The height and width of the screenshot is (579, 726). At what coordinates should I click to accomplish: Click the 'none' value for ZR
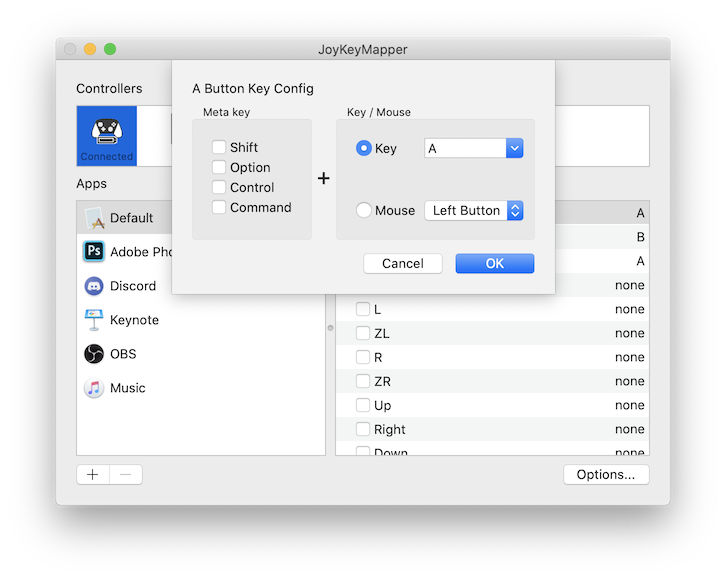point(629,381)
